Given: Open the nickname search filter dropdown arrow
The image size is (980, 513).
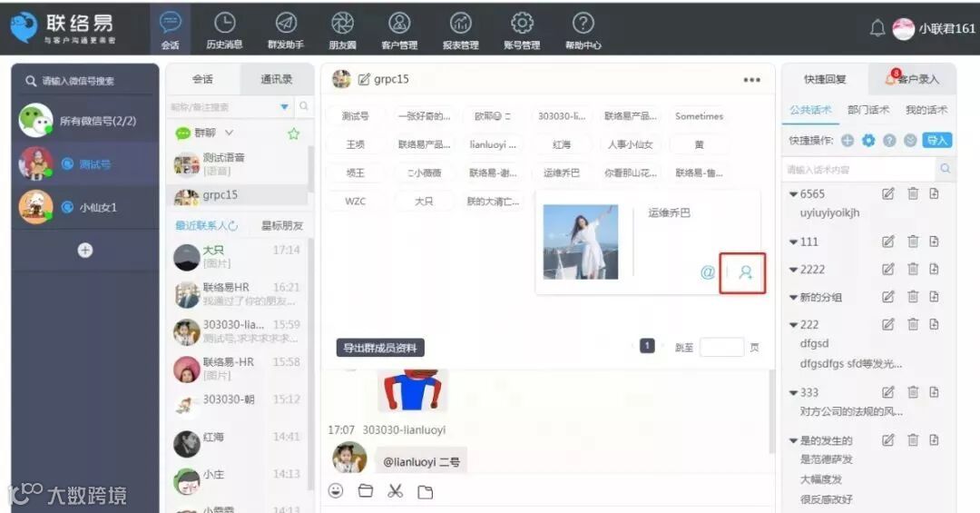Looking at the screenshot, I should click(284, 106).
